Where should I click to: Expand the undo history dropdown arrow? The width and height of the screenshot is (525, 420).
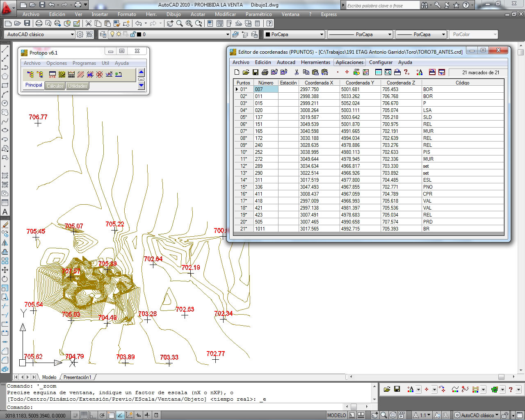coord(146,23)
